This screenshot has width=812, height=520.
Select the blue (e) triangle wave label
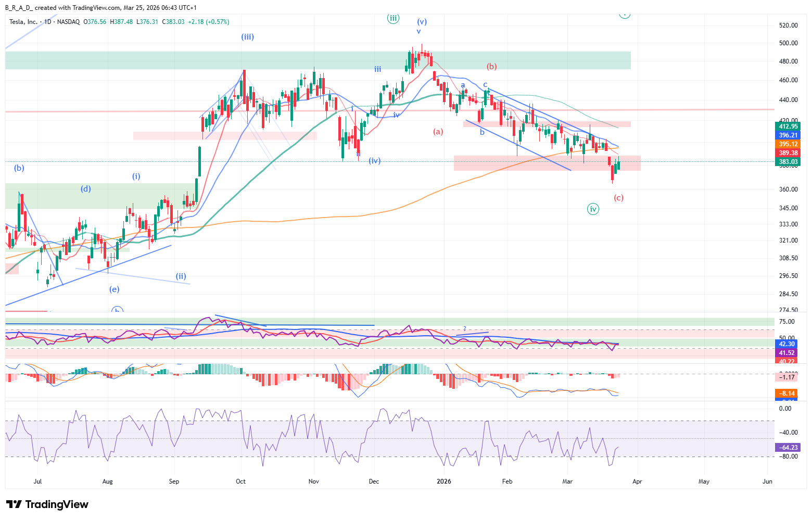click(x=114, y=289)
